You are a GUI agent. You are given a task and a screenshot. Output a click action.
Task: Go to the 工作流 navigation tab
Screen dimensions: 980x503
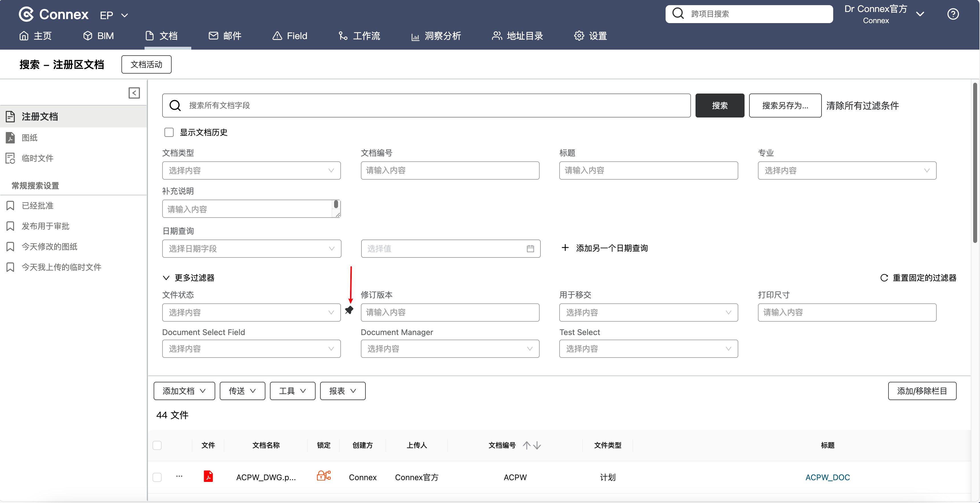pyautogui.click(x=359, y=36)
